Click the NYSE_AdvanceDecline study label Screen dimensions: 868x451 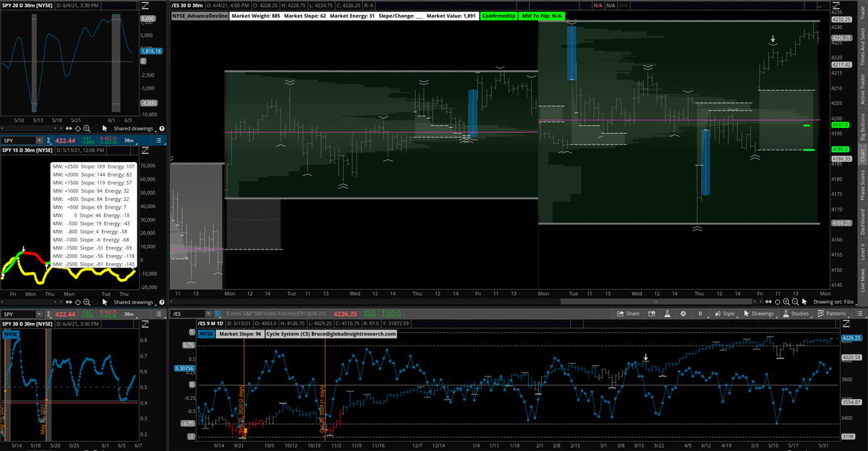200,14
